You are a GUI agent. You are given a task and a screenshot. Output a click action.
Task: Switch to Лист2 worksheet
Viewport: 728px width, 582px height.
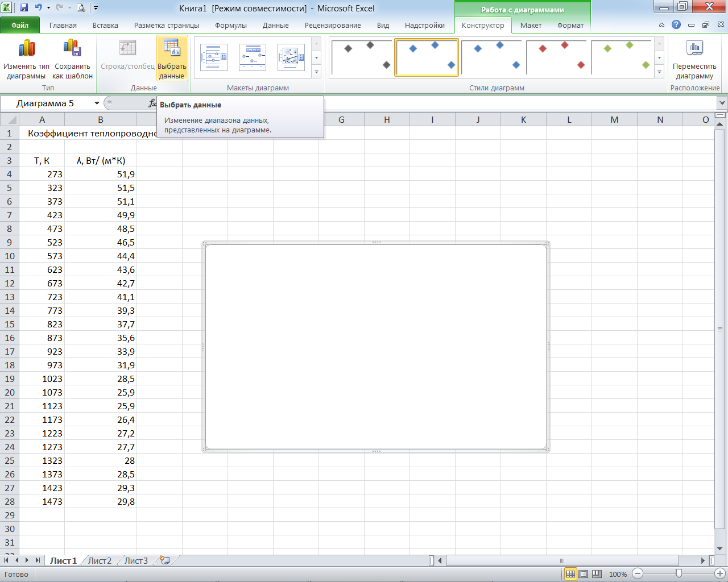(x=100, y=560)
